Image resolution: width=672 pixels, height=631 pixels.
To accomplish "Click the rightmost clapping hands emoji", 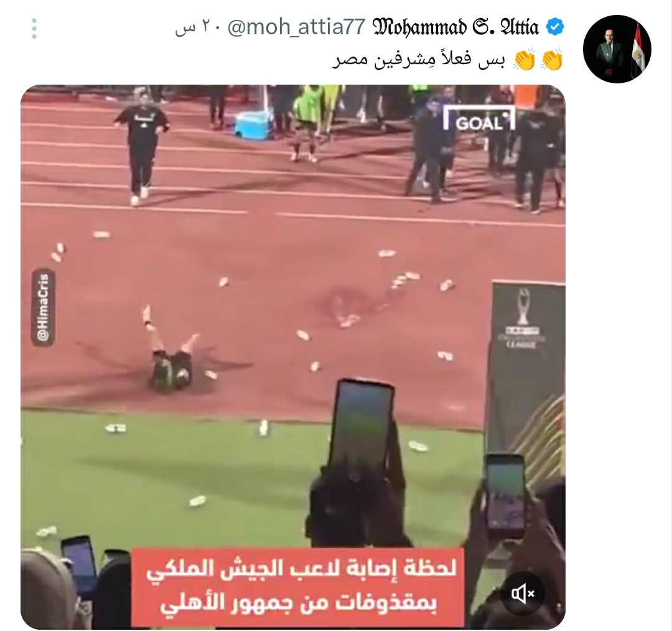I will coord(552,60).
